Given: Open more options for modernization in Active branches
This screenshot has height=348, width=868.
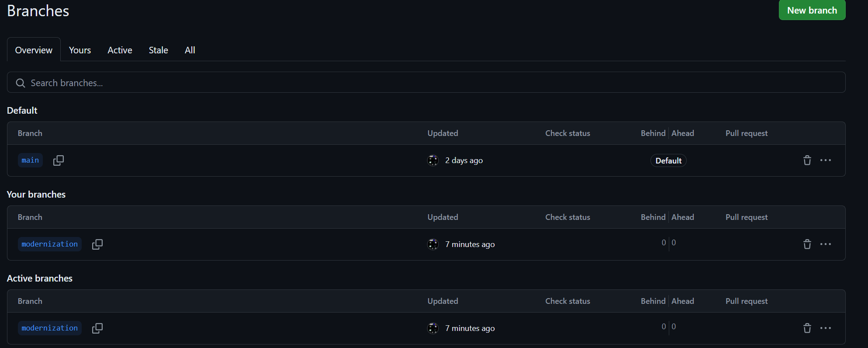Looking at the screenshot, I should (x=826, y=328).
